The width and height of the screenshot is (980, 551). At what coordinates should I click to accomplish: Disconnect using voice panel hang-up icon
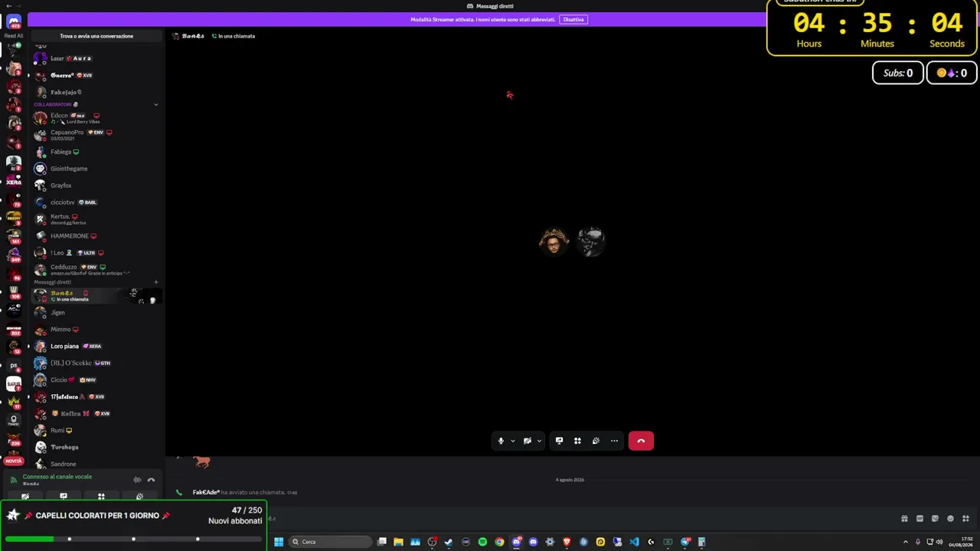coord(151,480)
